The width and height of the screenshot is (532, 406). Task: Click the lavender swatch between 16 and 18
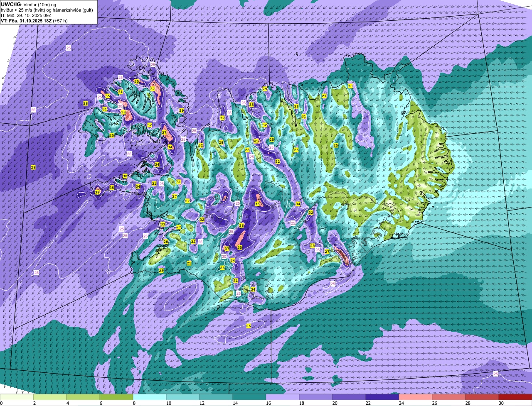point(283,397)
